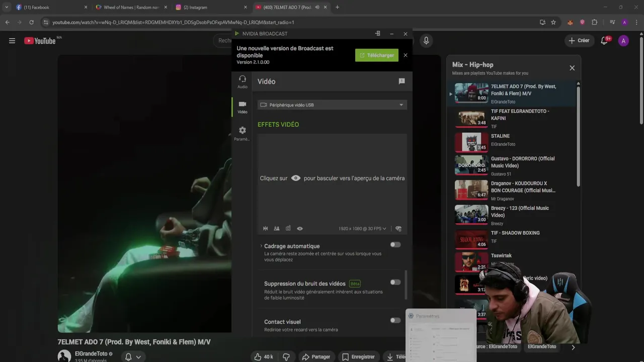
Task: Open the Périphérique vidéo USB dropdown
Action: coord(332,105)
